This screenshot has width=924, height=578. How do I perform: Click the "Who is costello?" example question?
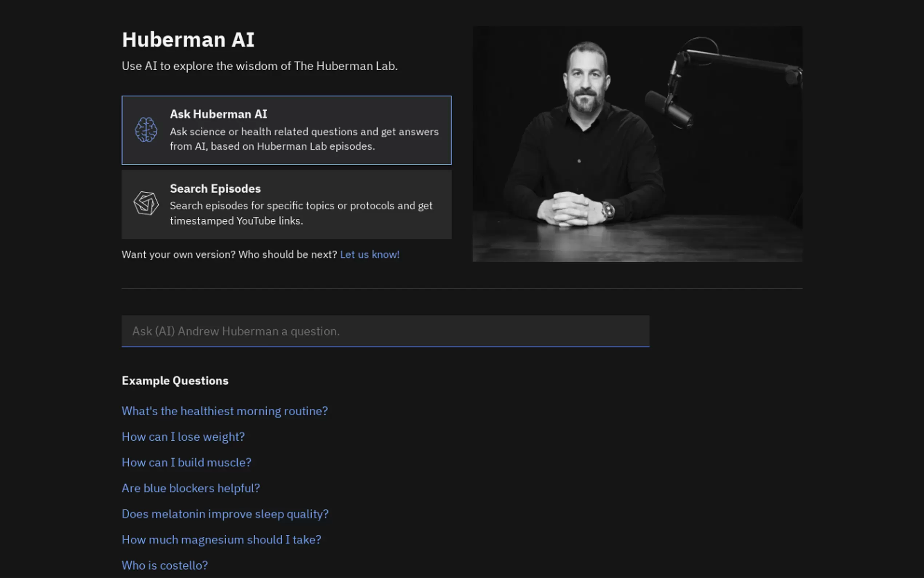click(165, 565)
